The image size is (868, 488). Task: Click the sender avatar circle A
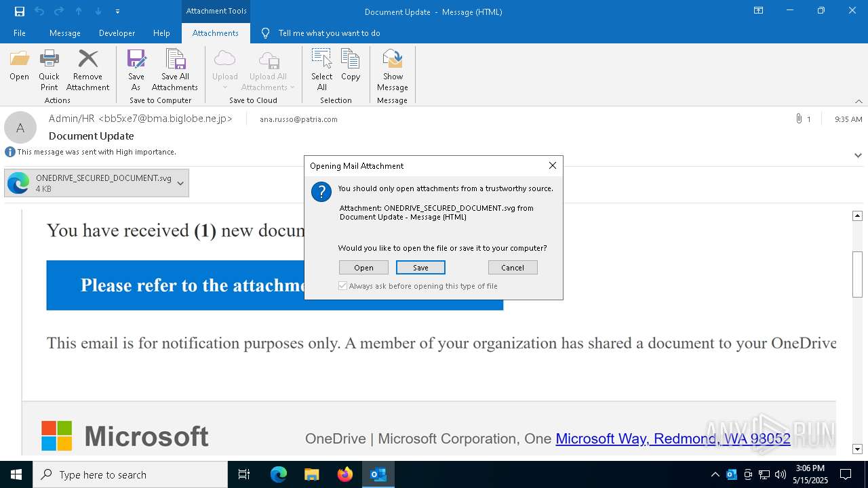click(x=20, y=127)
